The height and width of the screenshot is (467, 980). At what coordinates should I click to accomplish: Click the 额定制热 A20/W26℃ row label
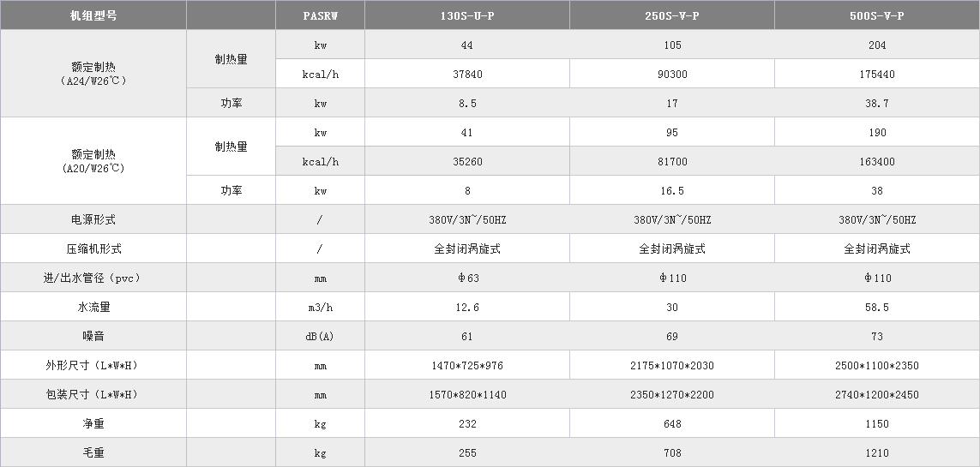point(93,161)
